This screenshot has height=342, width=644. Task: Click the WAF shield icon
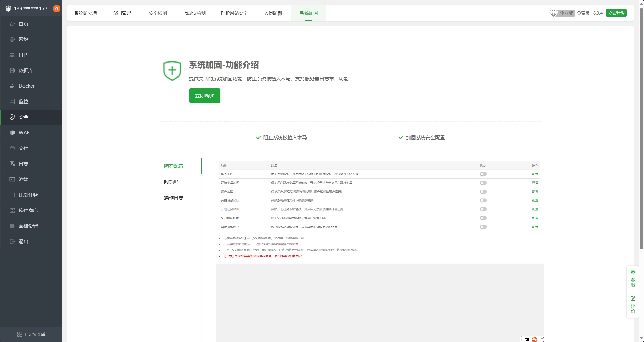(12, 133)
